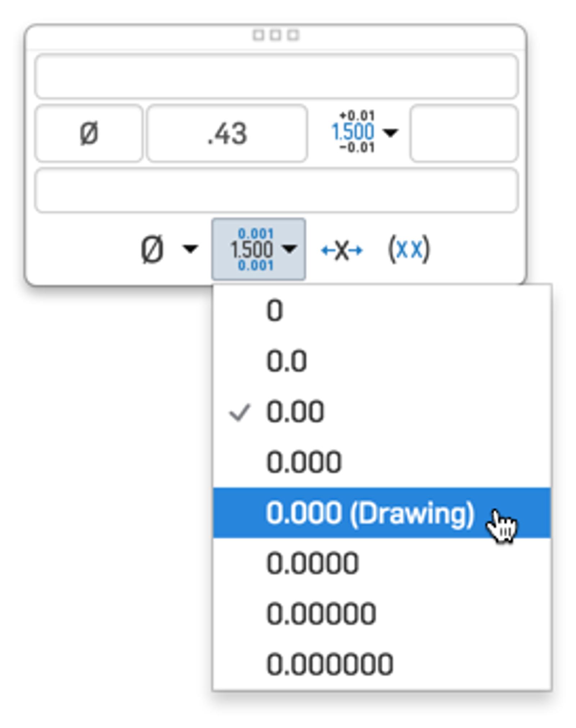Click the .43 dimension value field

pyautogui.click(x=227, y=133)
